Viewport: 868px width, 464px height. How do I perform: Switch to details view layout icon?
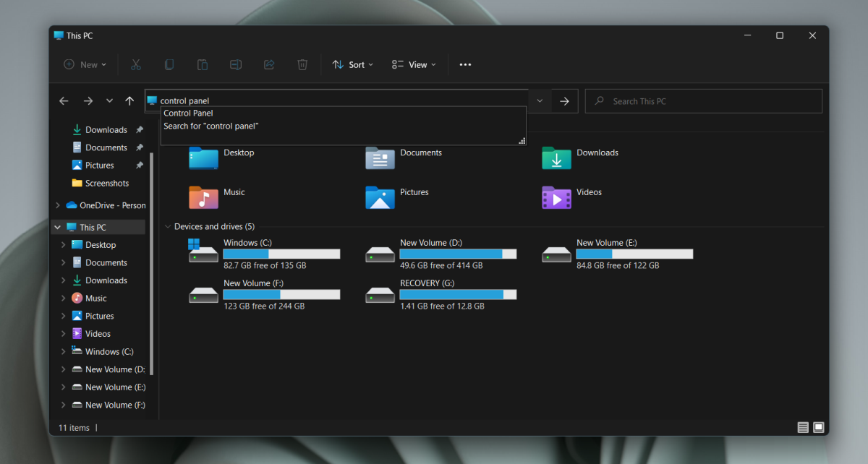pyautogui.click(x=803, y=427)
